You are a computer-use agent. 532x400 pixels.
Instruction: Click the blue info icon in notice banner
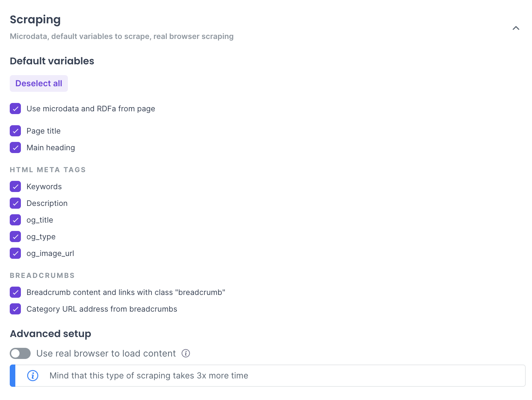33,376
